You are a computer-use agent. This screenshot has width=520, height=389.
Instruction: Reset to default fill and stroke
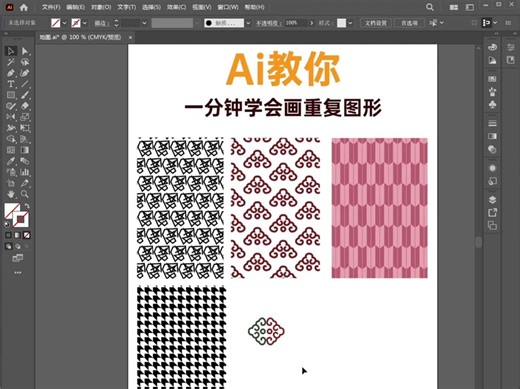tap(7, 225)
